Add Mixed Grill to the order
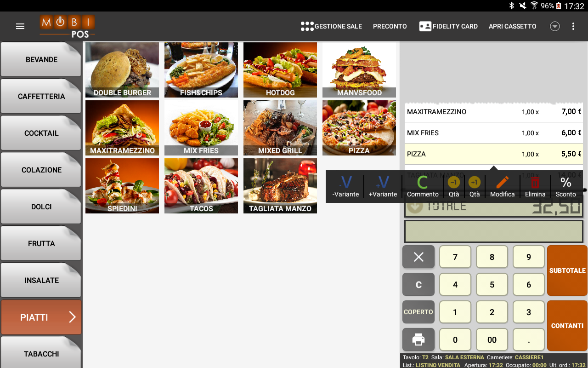This screenshot has width=588, height=368. 280,128
